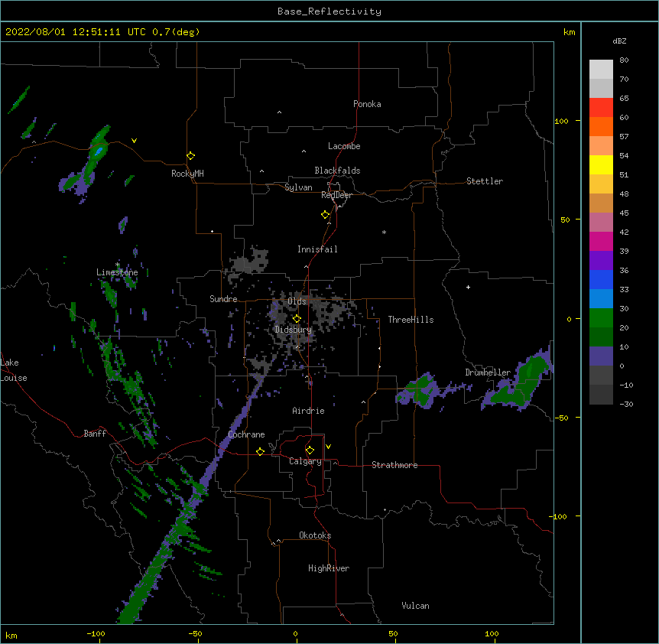The width and height of the screenshot is (659, 644).
Task: Click the -50 tick on the vertical axis
Action: coord(561,418)
